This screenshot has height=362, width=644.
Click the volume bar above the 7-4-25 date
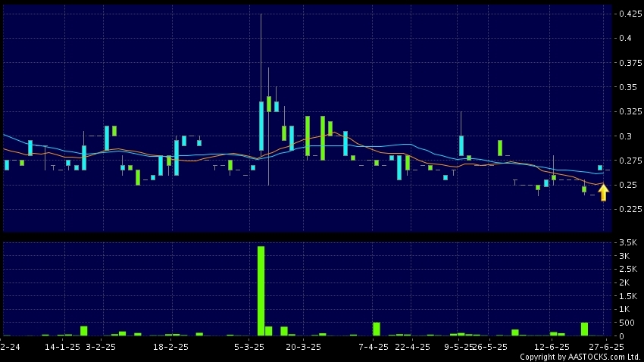(377, 329)
